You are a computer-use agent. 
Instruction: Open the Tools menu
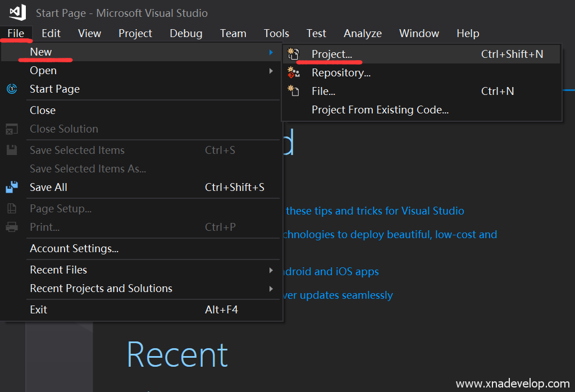276,33
